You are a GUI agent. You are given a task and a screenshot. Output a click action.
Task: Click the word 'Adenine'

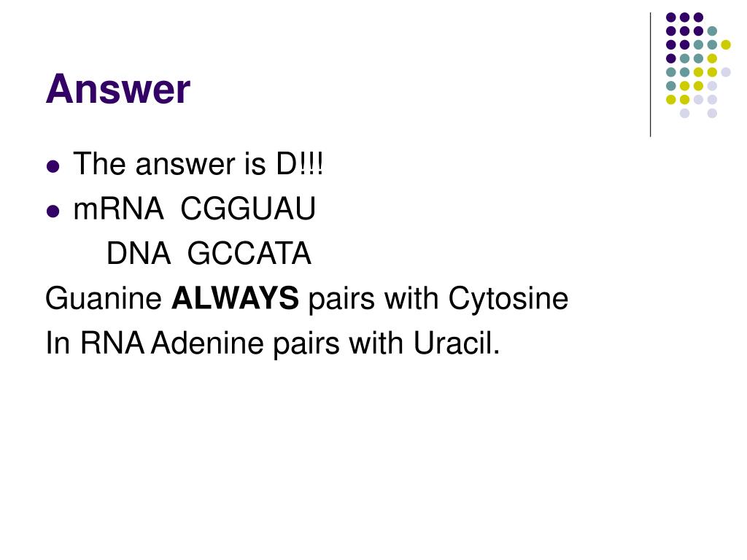[207, 343]
